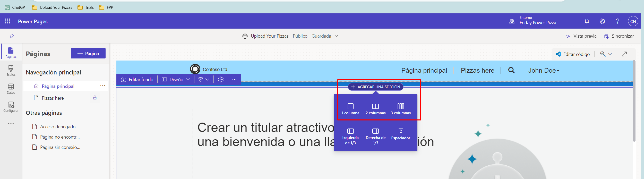Screen dimensions: 644x179
Task: Choose Izquierda de 1/3 layout
Action: pos(350,137)
